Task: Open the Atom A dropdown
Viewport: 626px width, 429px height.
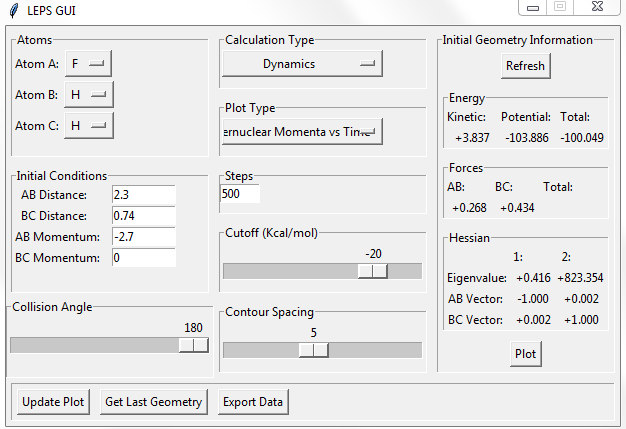Action: [x=89, y=64]
